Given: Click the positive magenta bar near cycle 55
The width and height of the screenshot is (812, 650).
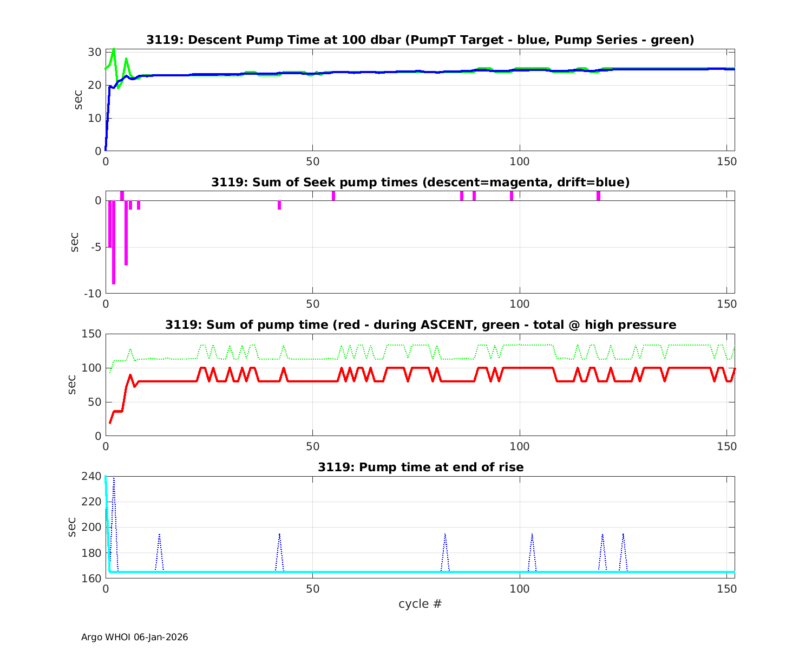Looking at the screenshot, I should click(333, 196).
